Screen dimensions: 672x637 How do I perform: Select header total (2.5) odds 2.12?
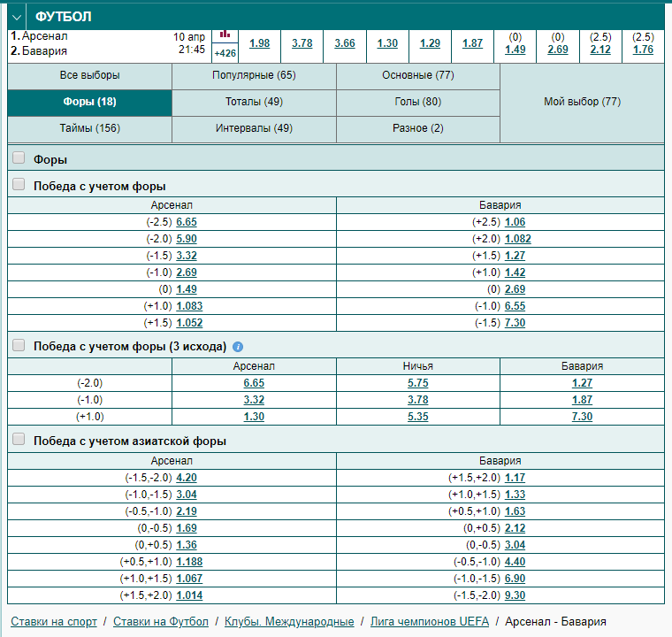coord(600,50)
